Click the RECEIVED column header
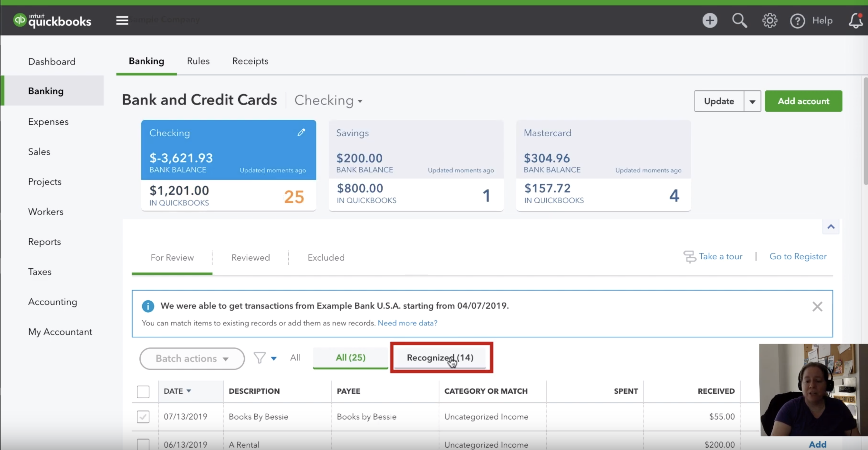868x450 pixels. pyautogui.click(x=716, y=391)
